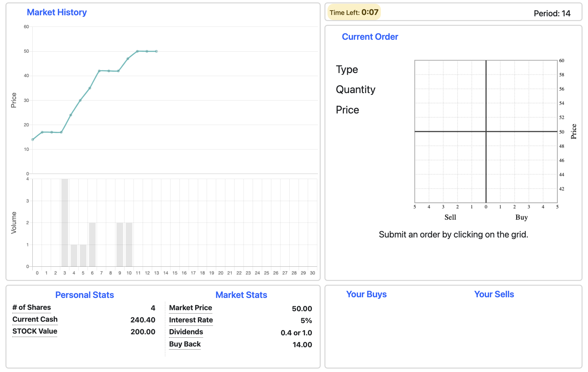
Task: Select the Personal Stats title
Action: (x=84, y=295)
